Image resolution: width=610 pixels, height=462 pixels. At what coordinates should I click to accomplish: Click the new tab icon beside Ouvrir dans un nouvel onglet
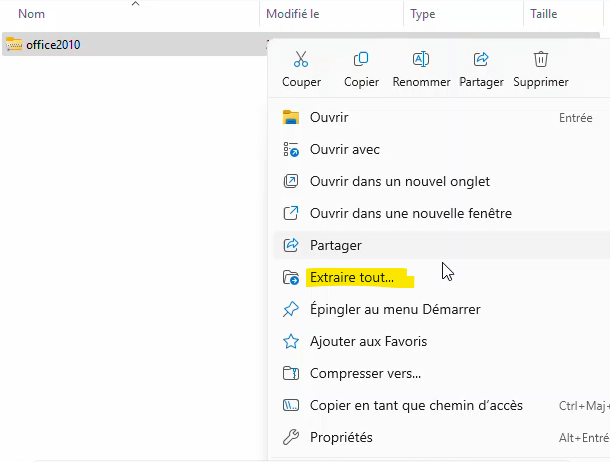click(x=291, y=181)
